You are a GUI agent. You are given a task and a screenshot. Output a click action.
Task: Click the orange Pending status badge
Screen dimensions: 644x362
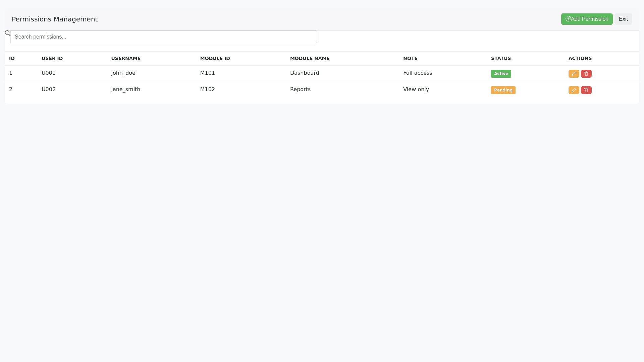pos(503,90)
